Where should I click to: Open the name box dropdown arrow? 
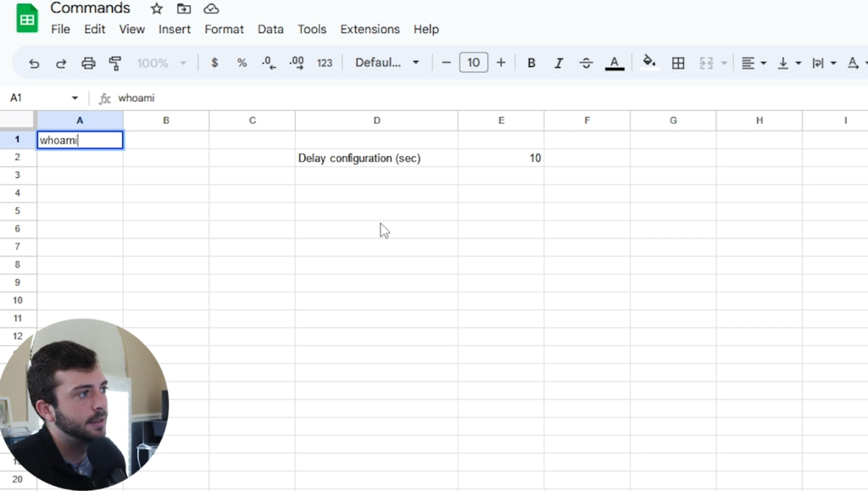pyautogui.click(x=75, y=98)
